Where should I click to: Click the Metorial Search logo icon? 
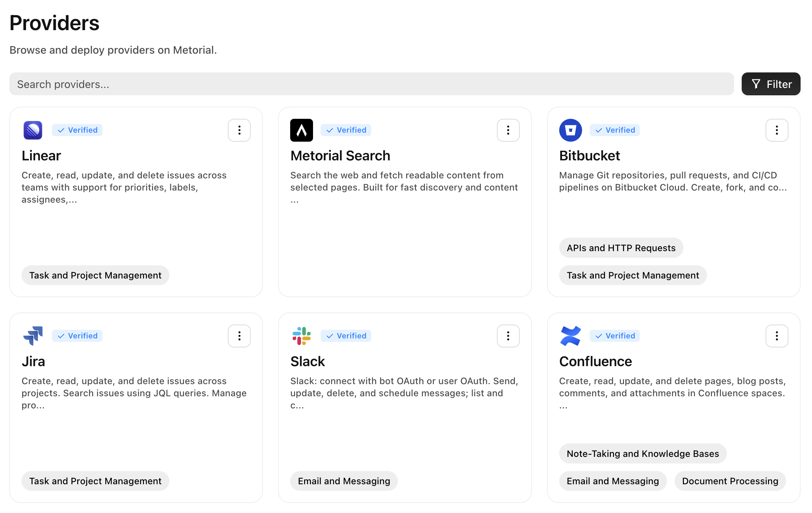point(301,130)
